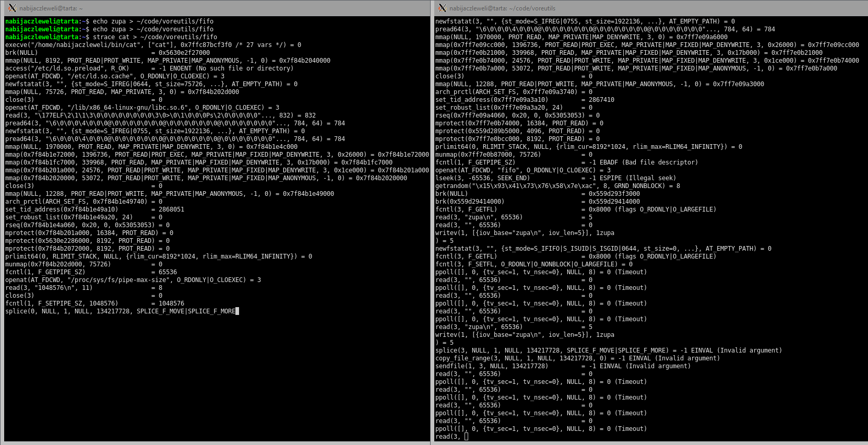
Task: Focus the right terminal via its ~/code/voreutils title
Action: [502, 8]
